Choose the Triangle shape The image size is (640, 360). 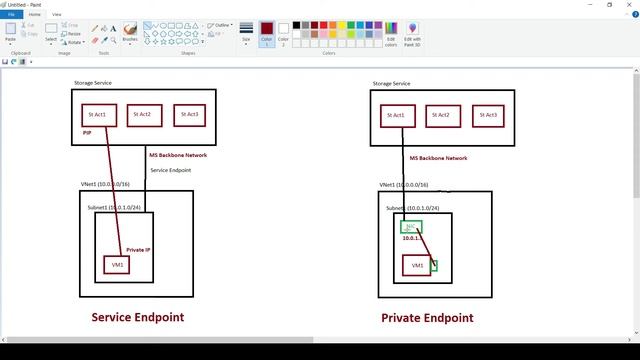click(x=196, y=26)
